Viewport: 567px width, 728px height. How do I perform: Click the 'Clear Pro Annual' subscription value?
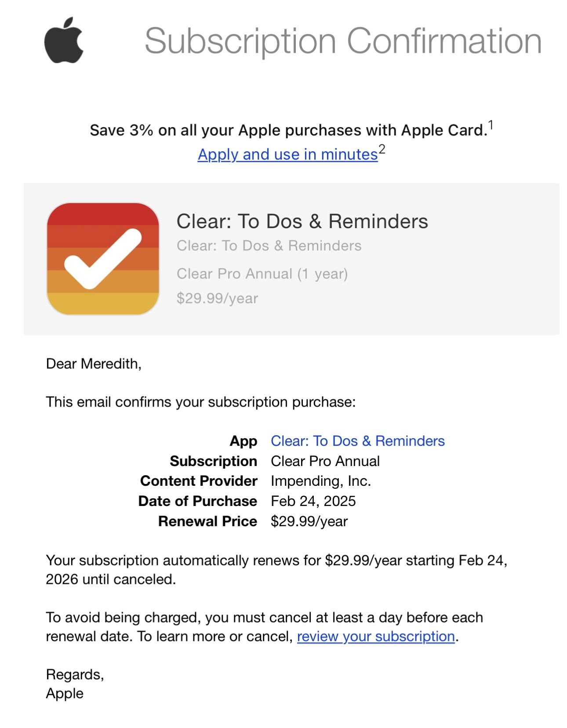click(325, 461)
